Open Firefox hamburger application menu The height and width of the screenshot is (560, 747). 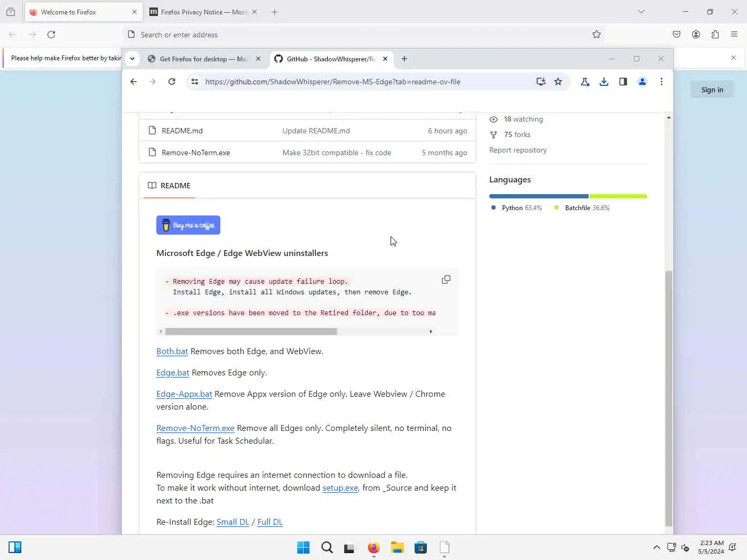[x=734, y=35]
